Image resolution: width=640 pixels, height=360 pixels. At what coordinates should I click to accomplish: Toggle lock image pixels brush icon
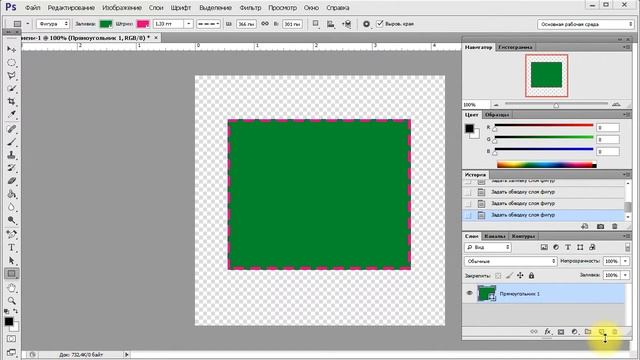(509, 276)
